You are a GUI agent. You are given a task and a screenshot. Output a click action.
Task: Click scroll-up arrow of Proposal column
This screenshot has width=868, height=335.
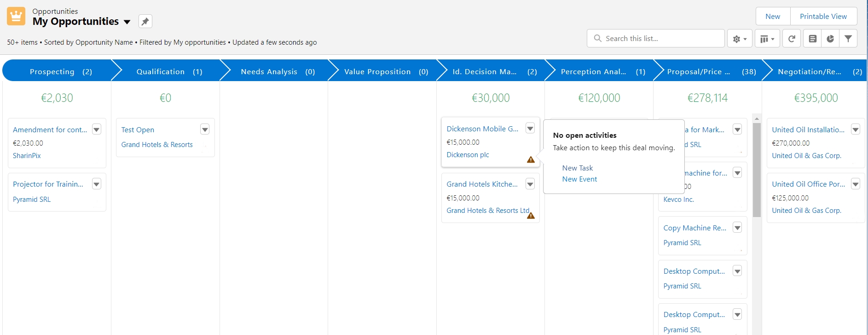757,118
